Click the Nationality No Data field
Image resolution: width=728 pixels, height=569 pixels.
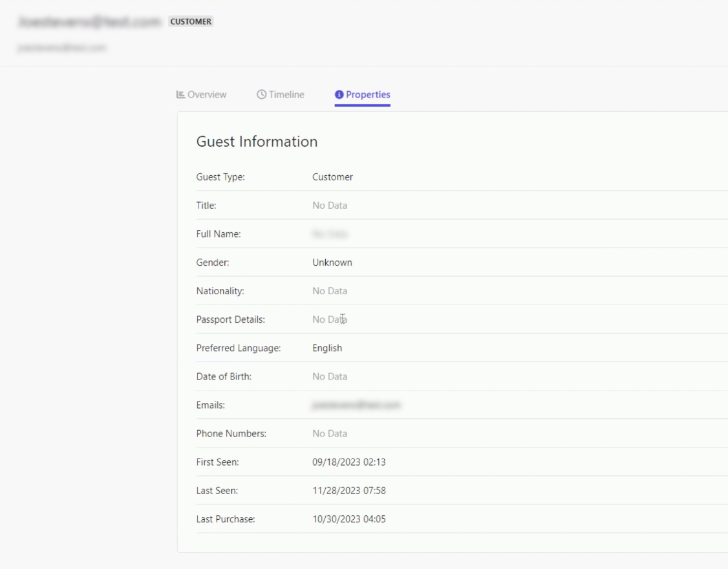point(329,291)
